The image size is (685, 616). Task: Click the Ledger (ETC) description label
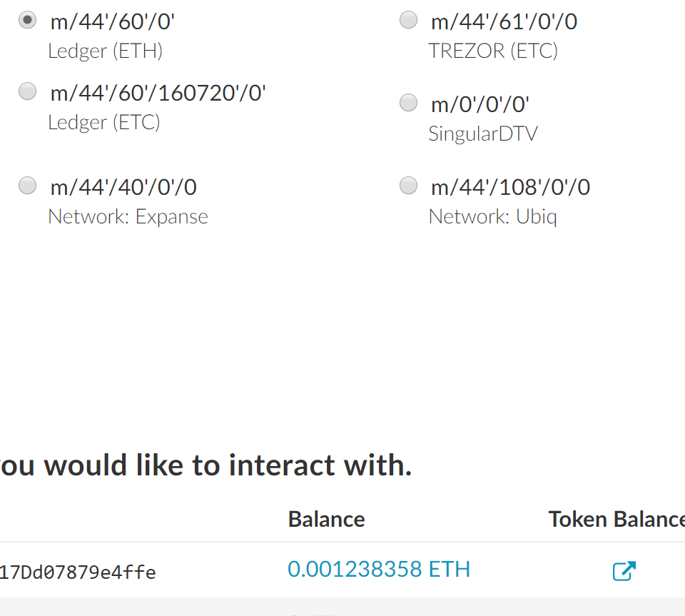(x=104, y=123)
